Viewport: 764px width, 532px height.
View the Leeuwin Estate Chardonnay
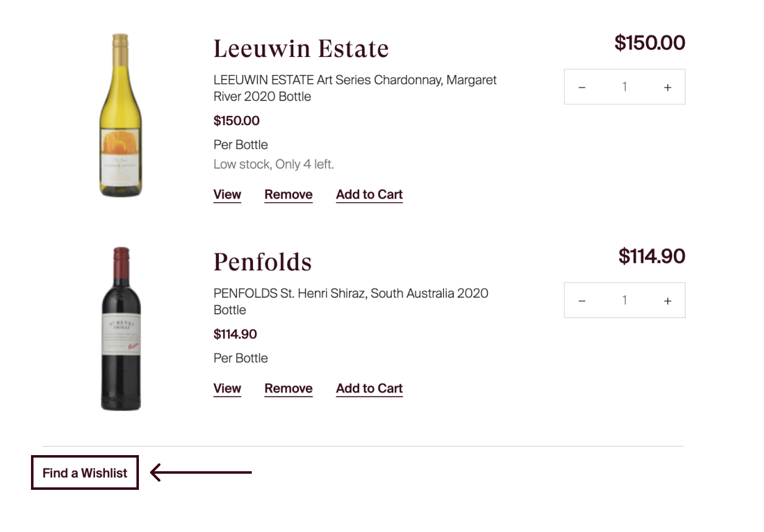pos(227,195)
